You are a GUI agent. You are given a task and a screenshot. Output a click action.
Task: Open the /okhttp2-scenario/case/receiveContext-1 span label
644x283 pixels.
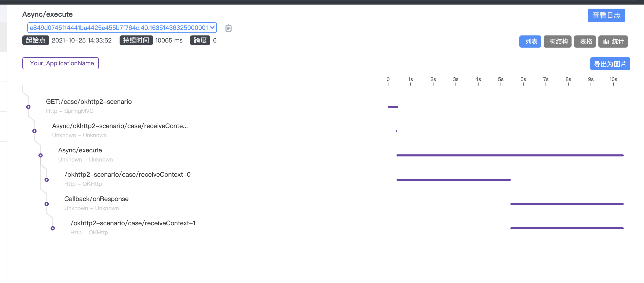click(133, 223)
